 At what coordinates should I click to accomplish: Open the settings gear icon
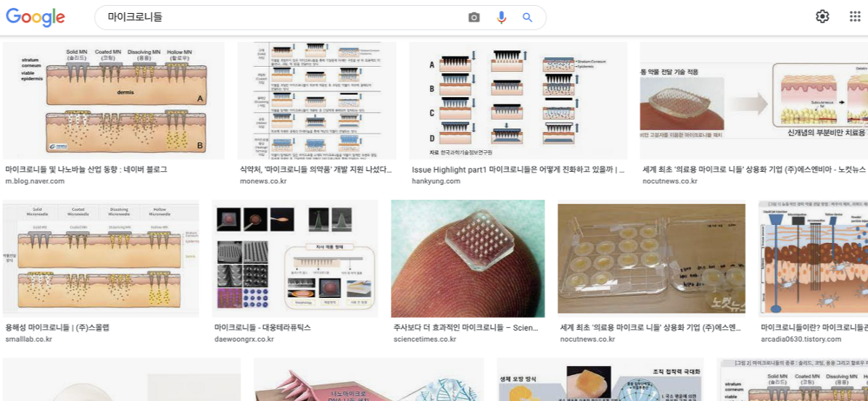[x=822, y=17]
